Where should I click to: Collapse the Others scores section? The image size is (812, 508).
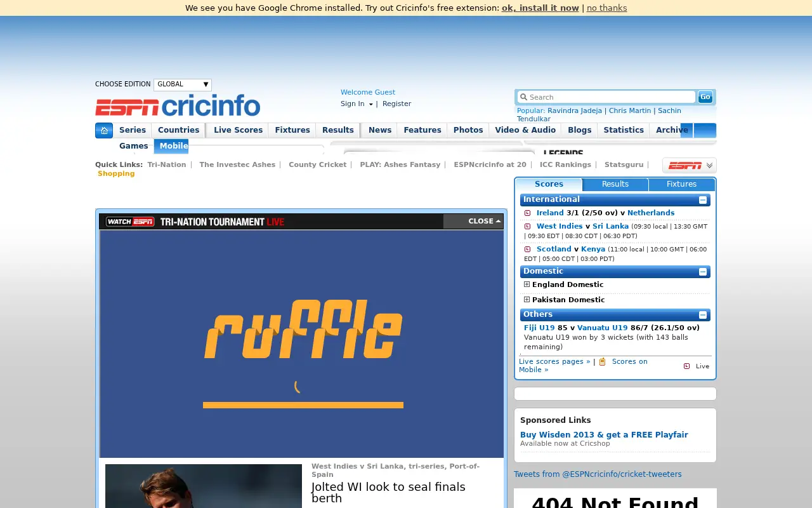point(703,315)
